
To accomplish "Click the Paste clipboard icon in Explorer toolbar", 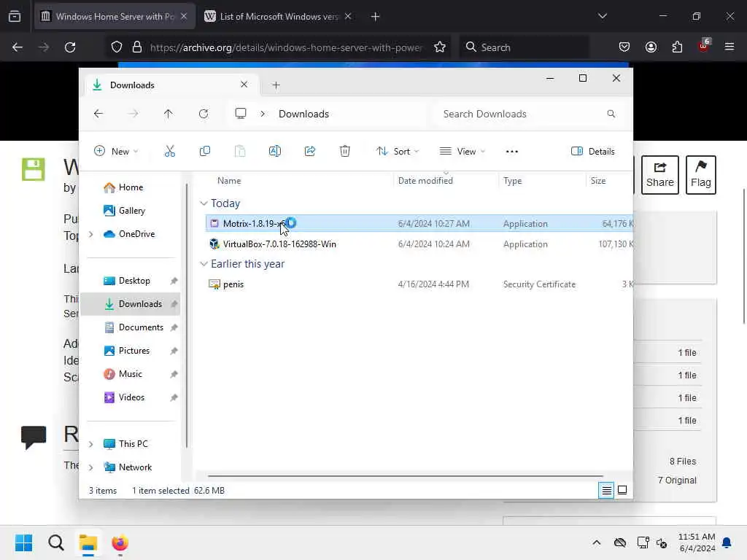I will pos(240,152).
